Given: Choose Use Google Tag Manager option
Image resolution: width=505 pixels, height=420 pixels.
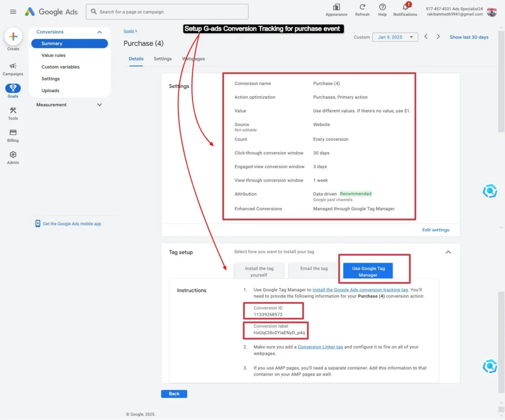Looking at the screenshot, I should tap(368, 271).
